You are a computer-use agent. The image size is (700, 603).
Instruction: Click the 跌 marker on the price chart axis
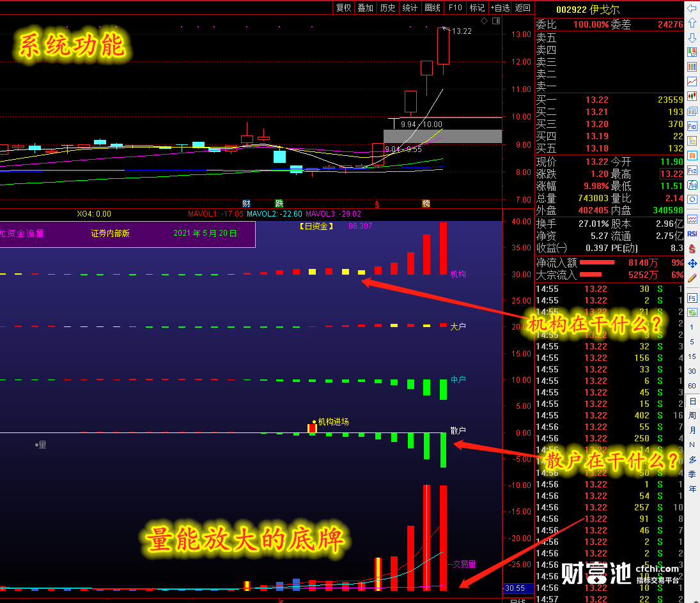[279, 203]
